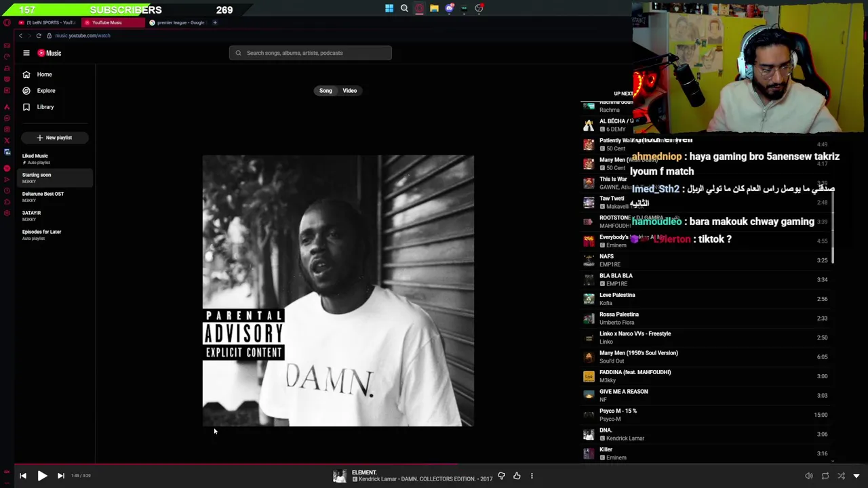Select the YouTube Music browser tab
Image resolution: width=868 pixels, height=488 pixels.
pyautogui.click(x=113, y=22)
